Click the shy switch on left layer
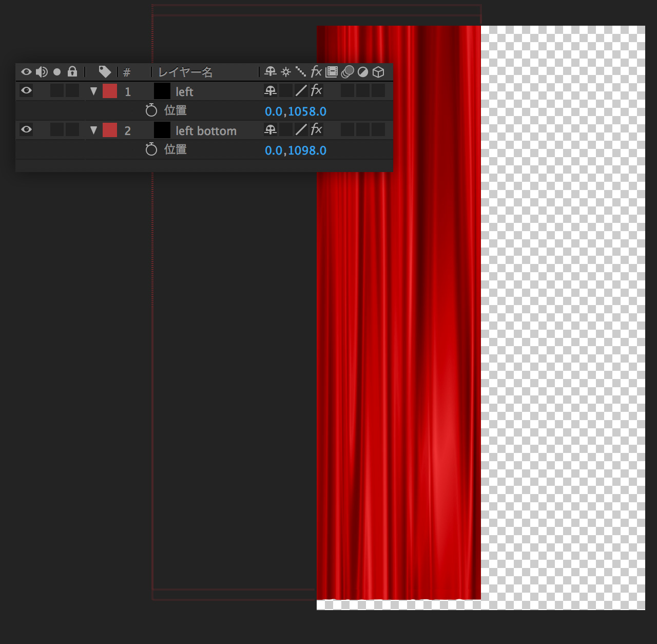 (x=270, y=91)
